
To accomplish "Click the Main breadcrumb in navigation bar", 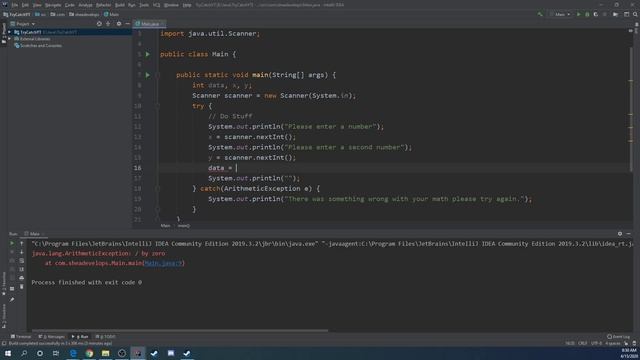I will (x=111, y=14).
